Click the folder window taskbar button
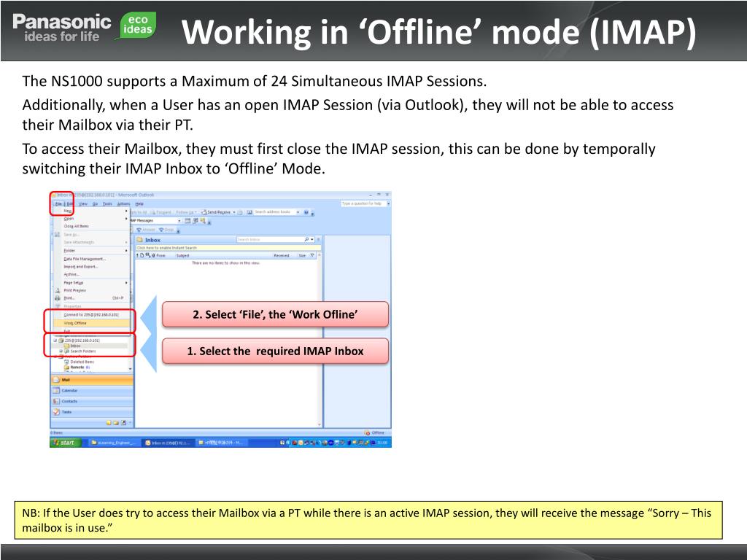This screenshot has height=560, width=747. click(115, 443)
